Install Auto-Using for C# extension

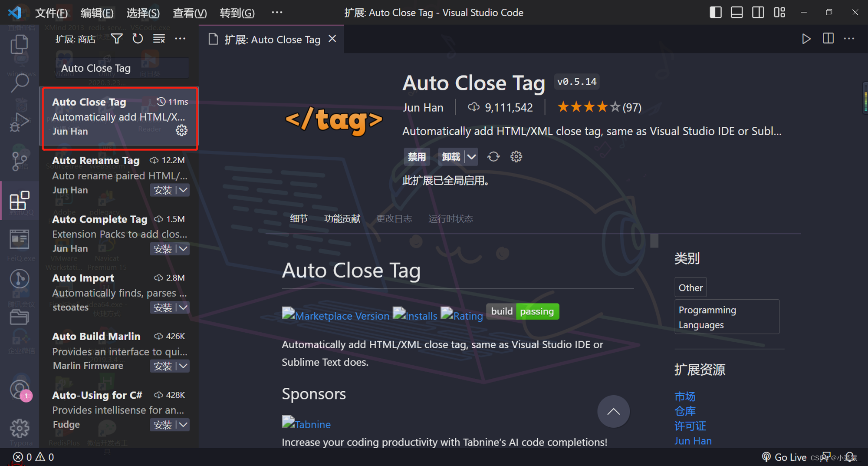[163, 425]
